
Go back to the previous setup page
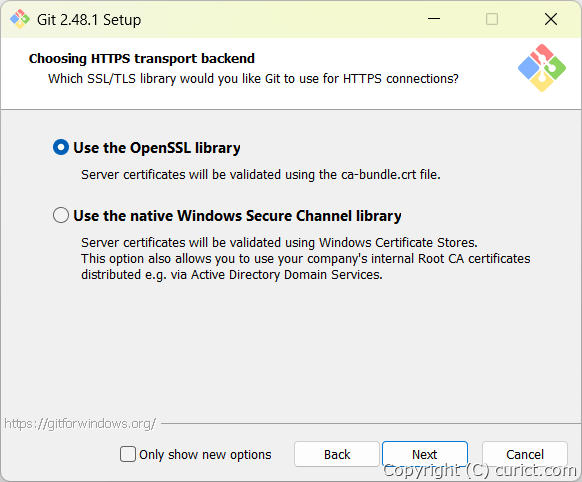337,454
